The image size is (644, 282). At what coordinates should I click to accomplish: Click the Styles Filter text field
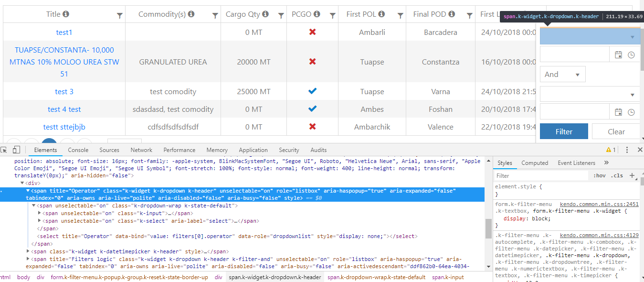[542, 175]
